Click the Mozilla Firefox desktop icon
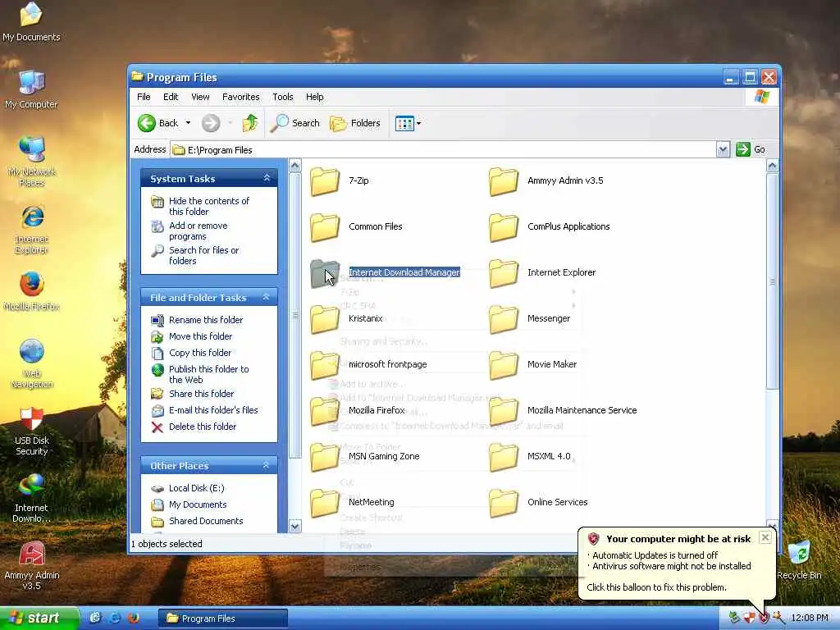Image resolution: width=840 pixels, height=630 pixels. click(x=32, y=291)
